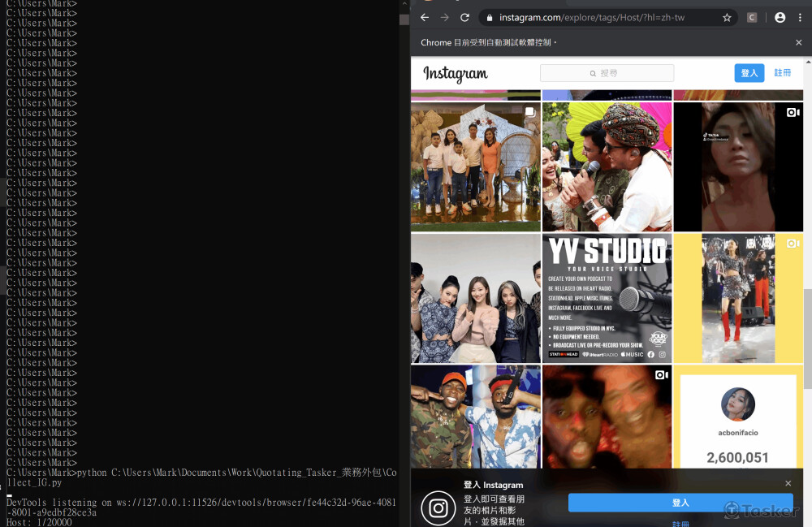Image resolution: width=812 pixels, height=527 pixels.
Task: Open the post with four women posing
Action: click(475, 298)
